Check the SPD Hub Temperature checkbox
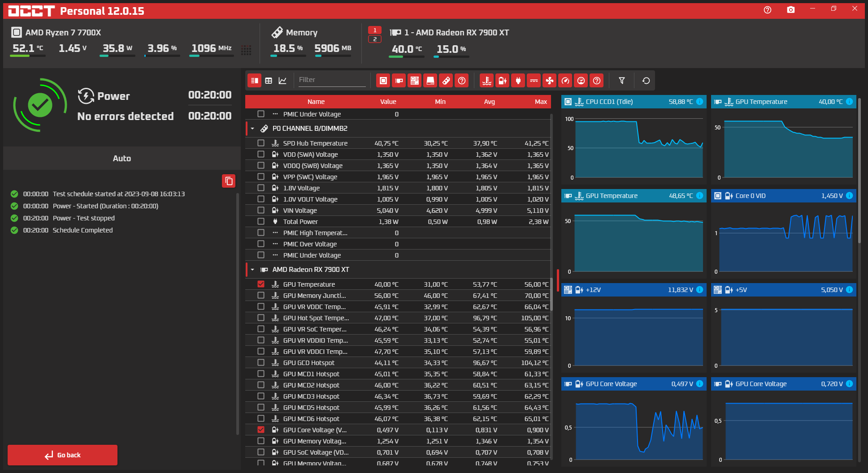 click(x=261, y=143)
